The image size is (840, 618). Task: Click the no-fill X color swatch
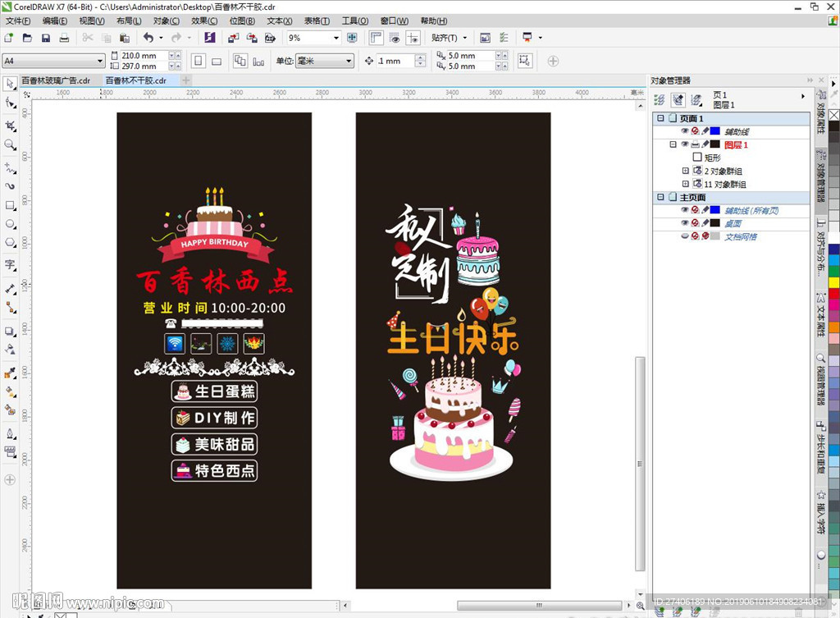coord(834,115)
